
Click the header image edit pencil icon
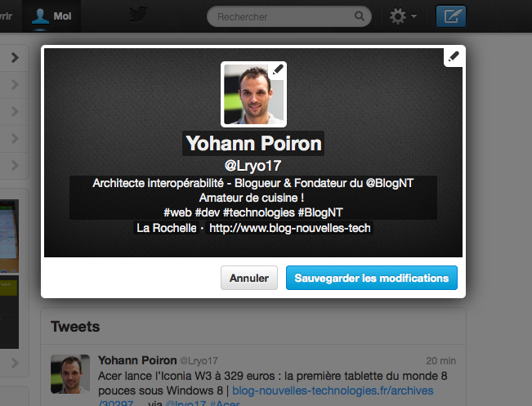454,56
